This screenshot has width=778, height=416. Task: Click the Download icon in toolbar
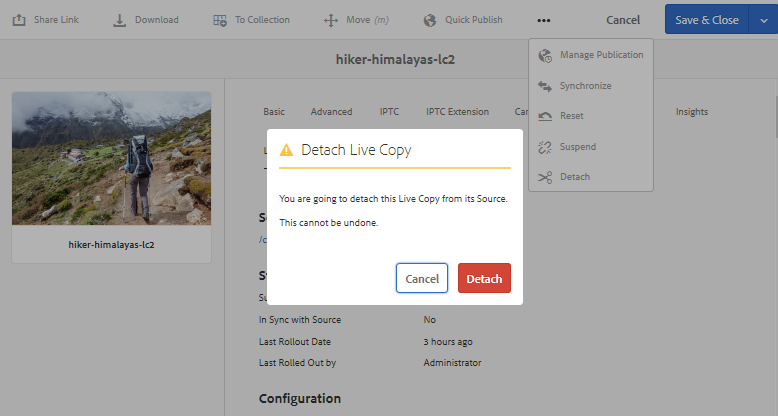pyautogui.click(x=119, y=20)
